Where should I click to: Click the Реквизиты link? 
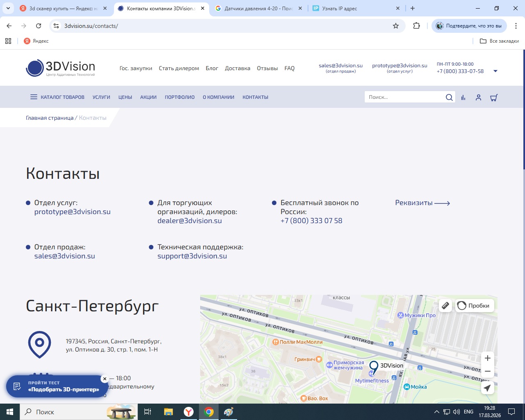[422, 203]
